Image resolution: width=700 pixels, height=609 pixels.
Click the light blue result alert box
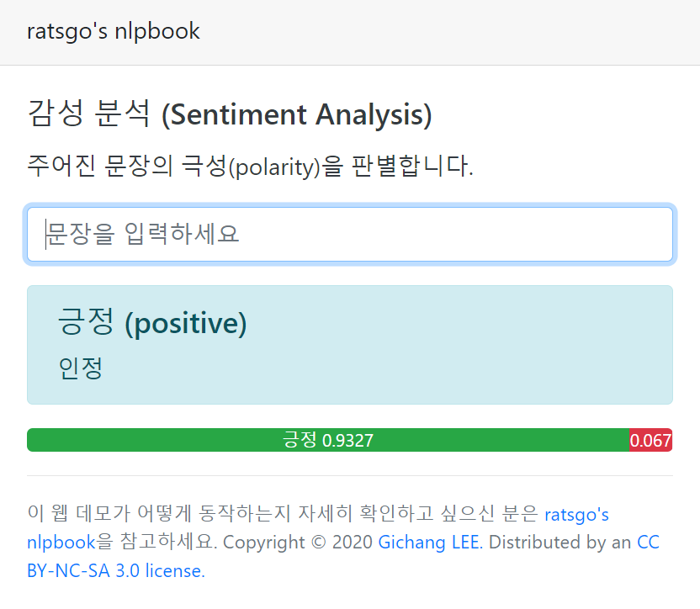pyautogui.click(x=350, y=345)
